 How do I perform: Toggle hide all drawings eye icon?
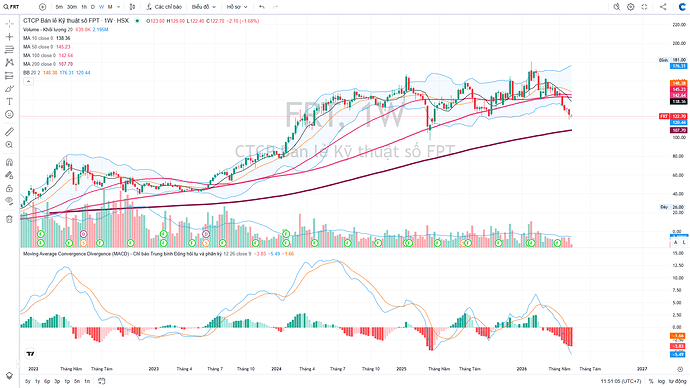point(9,201)
